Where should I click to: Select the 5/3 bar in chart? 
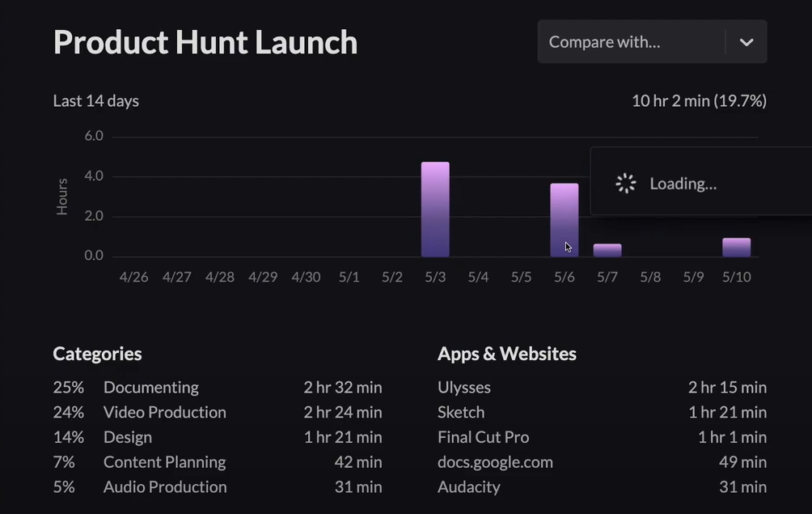(x=435, y=209)
